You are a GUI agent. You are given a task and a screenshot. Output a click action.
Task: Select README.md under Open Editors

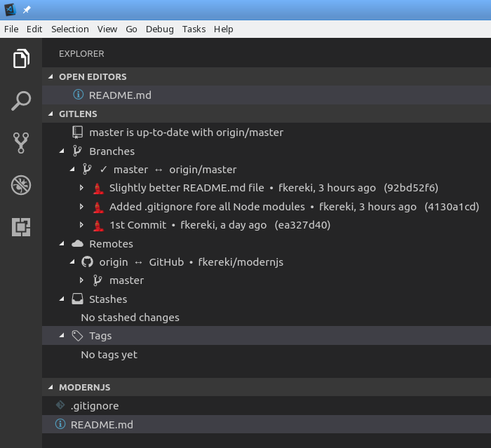click(119, 95)
